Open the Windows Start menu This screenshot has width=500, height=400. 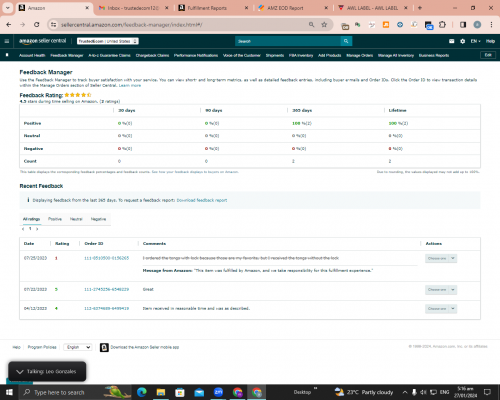point(9,392)
